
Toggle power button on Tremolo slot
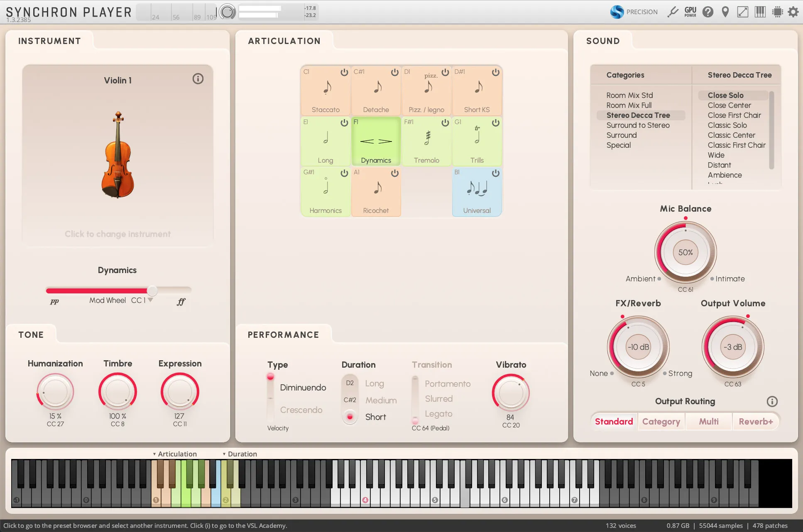coord(445,123)
